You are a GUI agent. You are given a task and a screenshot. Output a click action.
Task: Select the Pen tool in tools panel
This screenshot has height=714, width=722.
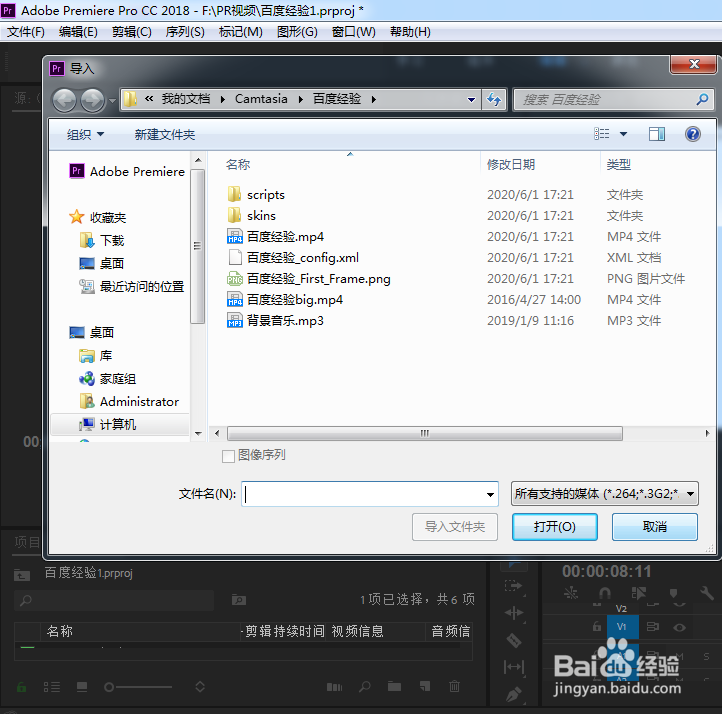pos(514,694)
